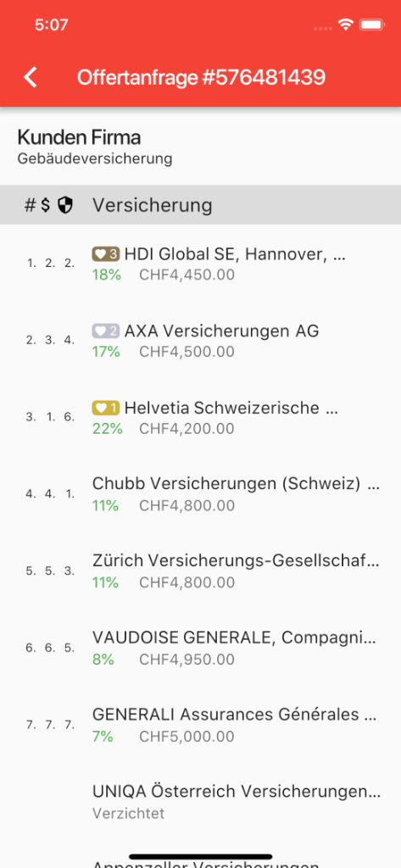
Task: Tap gold heart badge 1 on Helvetia
Action: (x=105, y=408)
